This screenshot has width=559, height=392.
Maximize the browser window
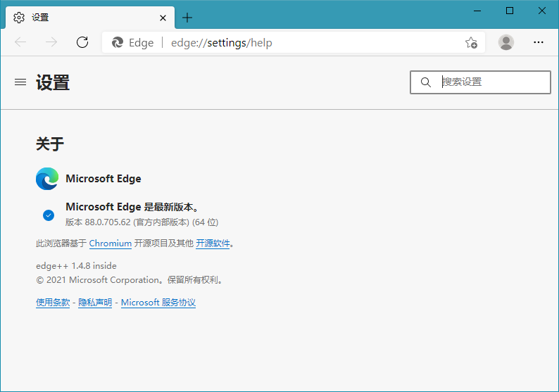tap(510, 11)
